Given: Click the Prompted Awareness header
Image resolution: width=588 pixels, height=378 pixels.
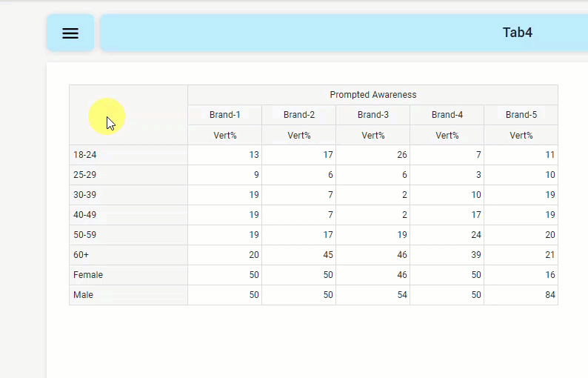Looking at the screenshot, I should click(x=372, y=95).
